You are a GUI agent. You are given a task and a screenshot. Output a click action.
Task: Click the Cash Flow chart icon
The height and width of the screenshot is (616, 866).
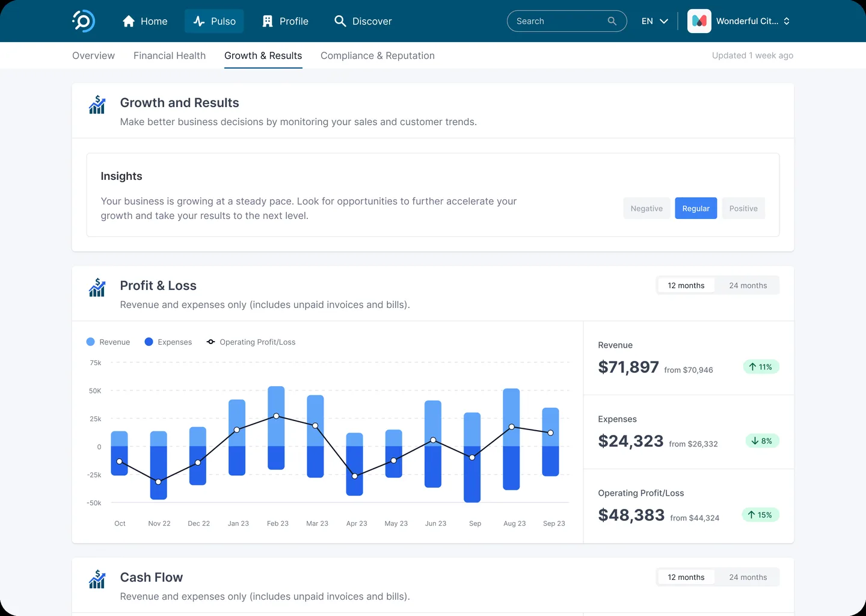tap(97, 579)
